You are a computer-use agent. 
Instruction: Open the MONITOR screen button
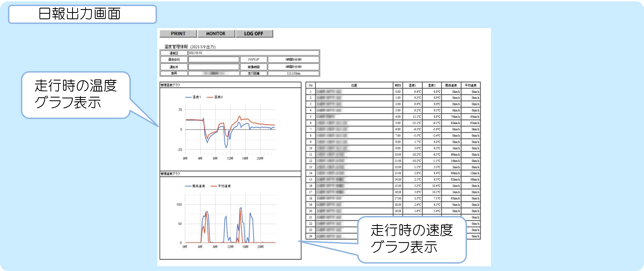[216, 34]
